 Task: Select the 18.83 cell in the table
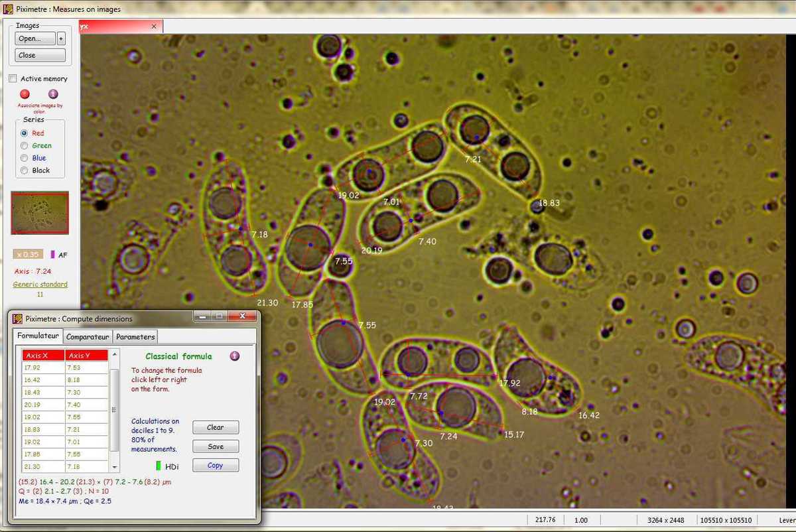pos(43,429)
